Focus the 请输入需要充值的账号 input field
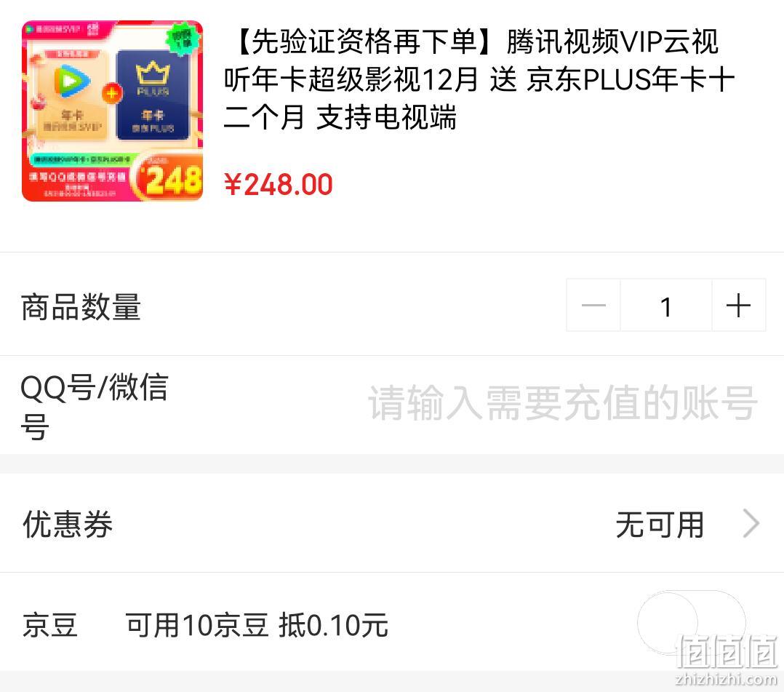Viewport: 784px width, 692px height. coord(562,403)
